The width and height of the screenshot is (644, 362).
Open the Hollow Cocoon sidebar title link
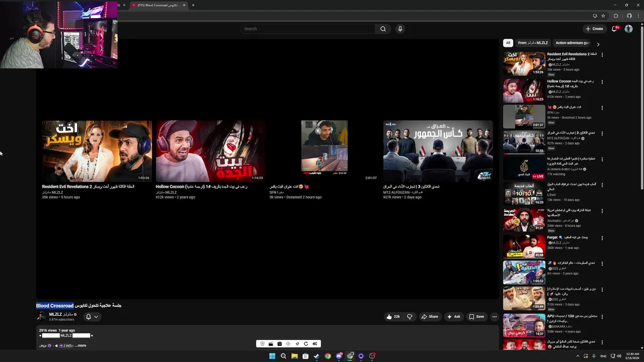coord(571,83)
